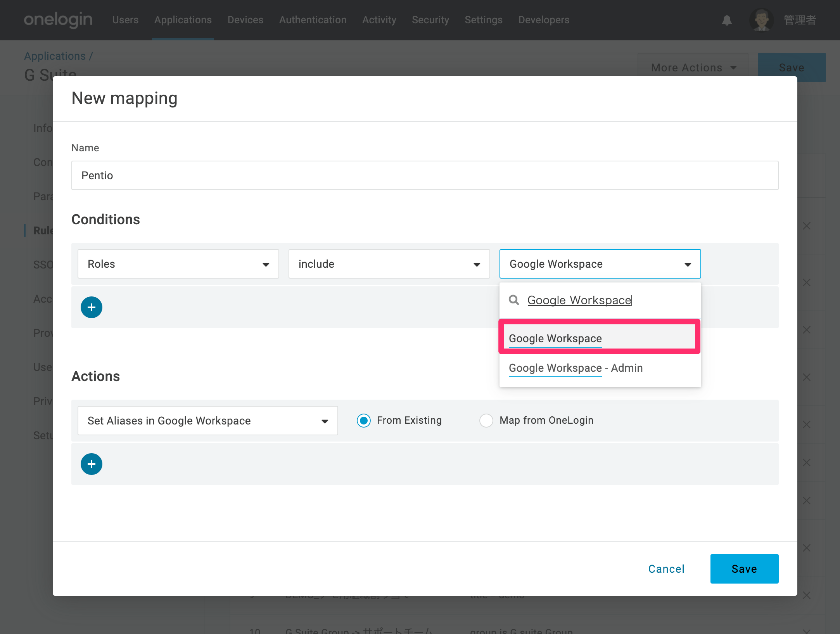Viewport: 840px width, 634px height.
Task: Open the Activity menu
Action: [379, 20]
